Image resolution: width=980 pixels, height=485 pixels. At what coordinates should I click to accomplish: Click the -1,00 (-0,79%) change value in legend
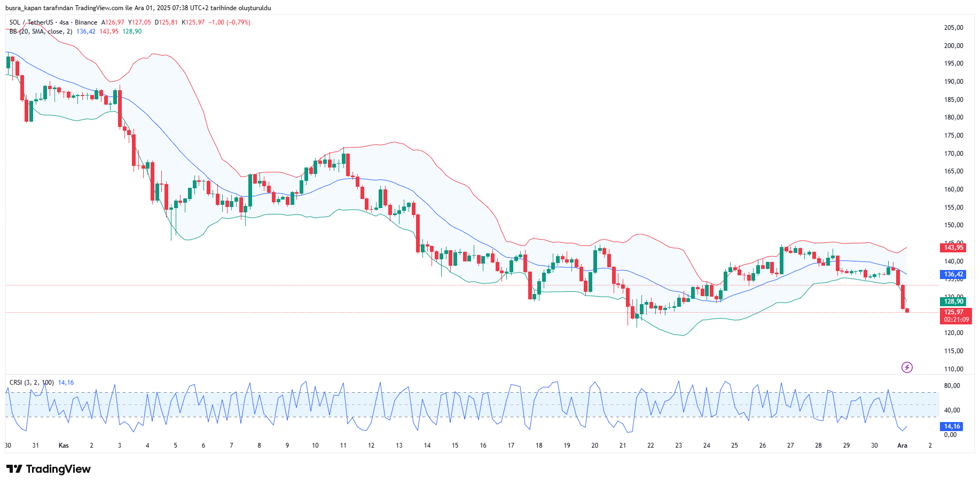click(229, 22)
